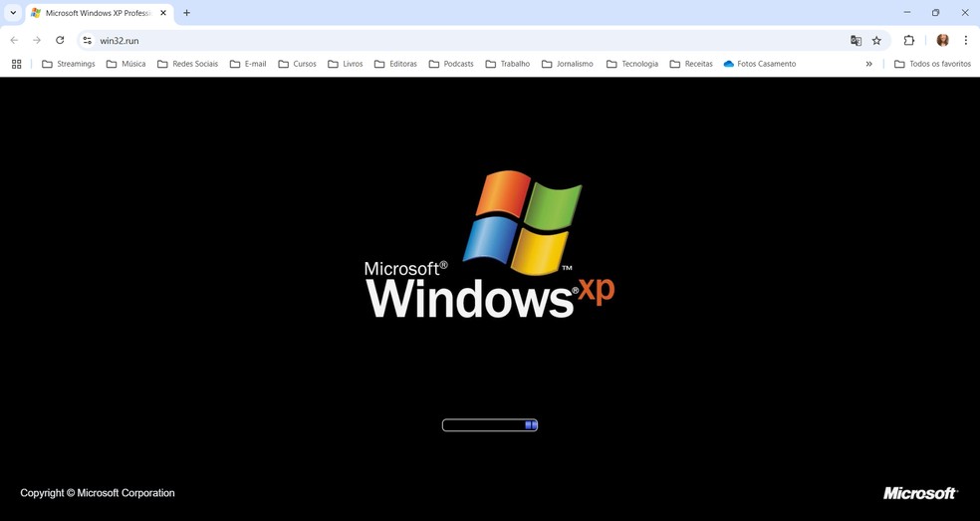Open a new tab with plus button
Screen dimensions: 980x521
click(x=186, y=13)
